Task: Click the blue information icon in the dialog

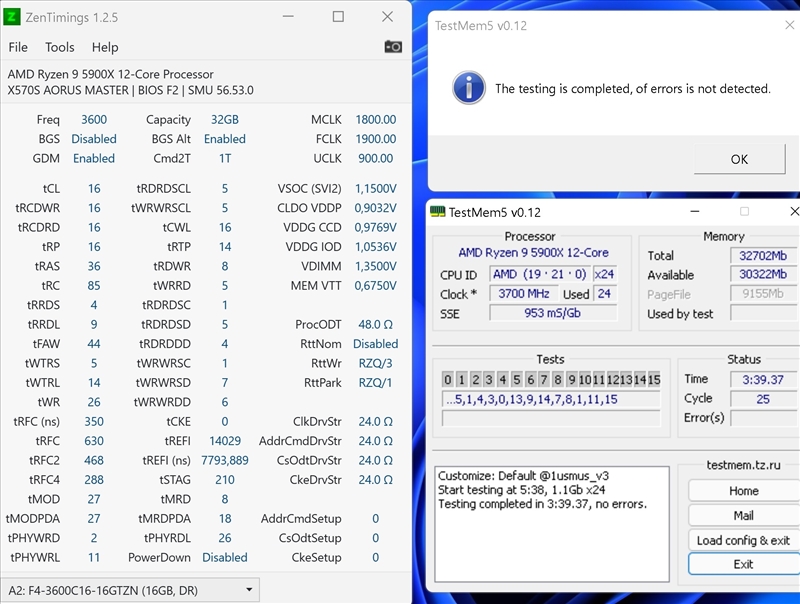Action: 468,88
